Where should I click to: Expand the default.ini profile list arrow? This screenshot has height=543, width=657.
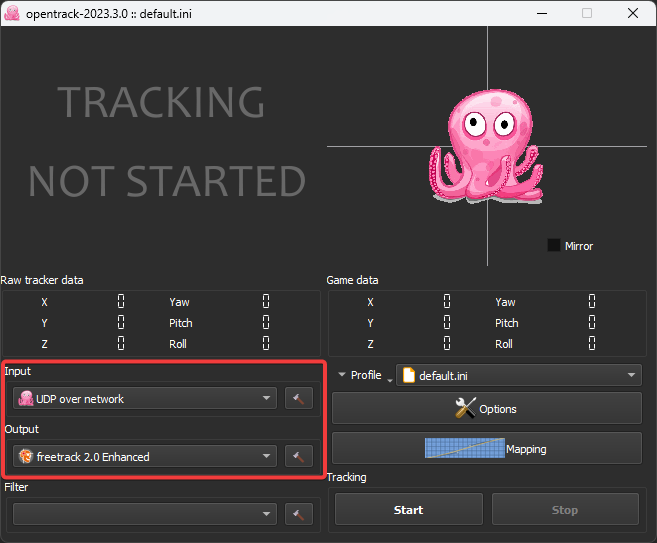click(x=630, y=376)
